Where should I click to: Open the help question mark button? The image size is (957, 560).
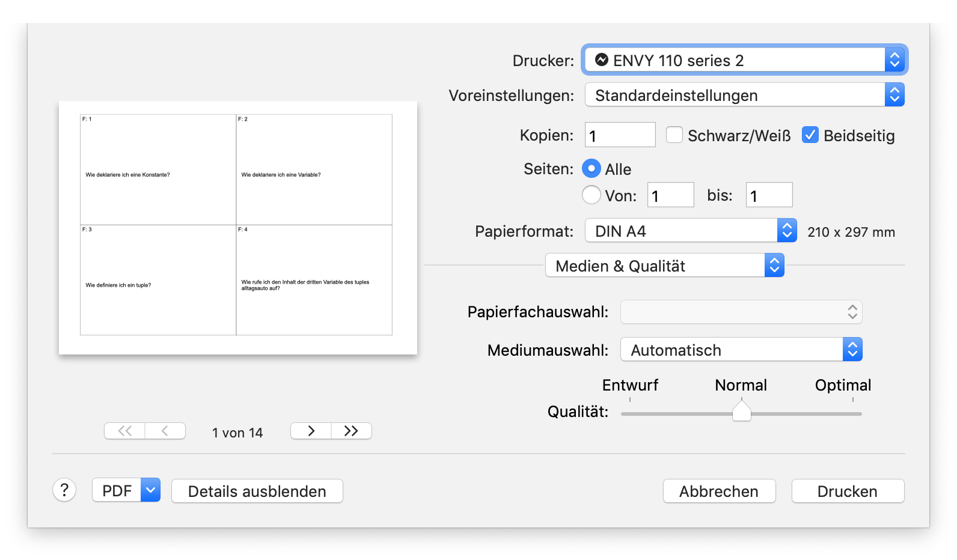click(64, 490)
